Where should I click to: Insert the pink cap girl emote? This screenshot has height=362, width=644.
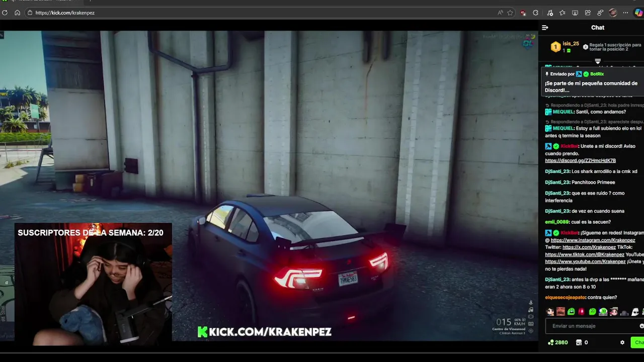click(x=613, y=312)
